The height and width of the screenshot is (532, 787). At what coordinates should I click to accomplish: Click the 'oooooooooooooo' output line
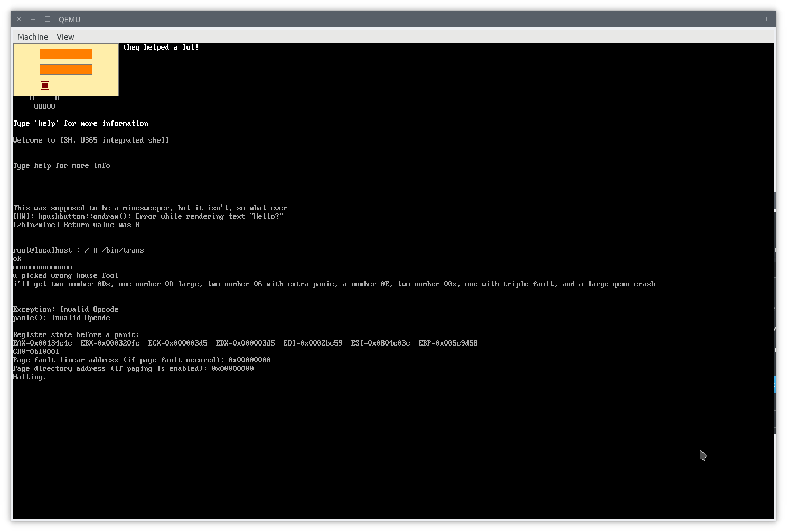point(43,267)
